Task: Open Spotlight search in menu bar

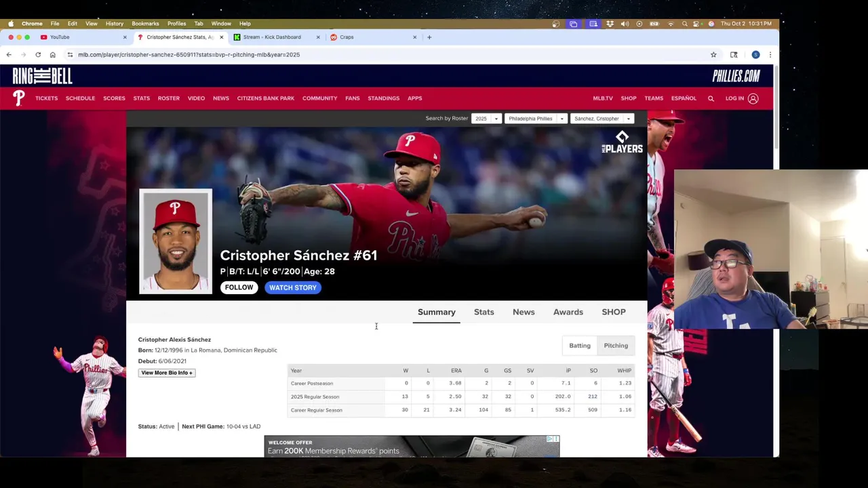Action: click(x=685, y=24)
